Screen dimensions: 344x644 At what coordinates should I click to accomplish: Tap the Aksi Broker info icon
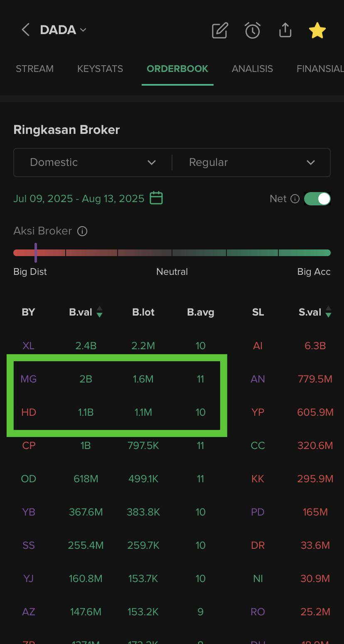(x=82, y=231)
